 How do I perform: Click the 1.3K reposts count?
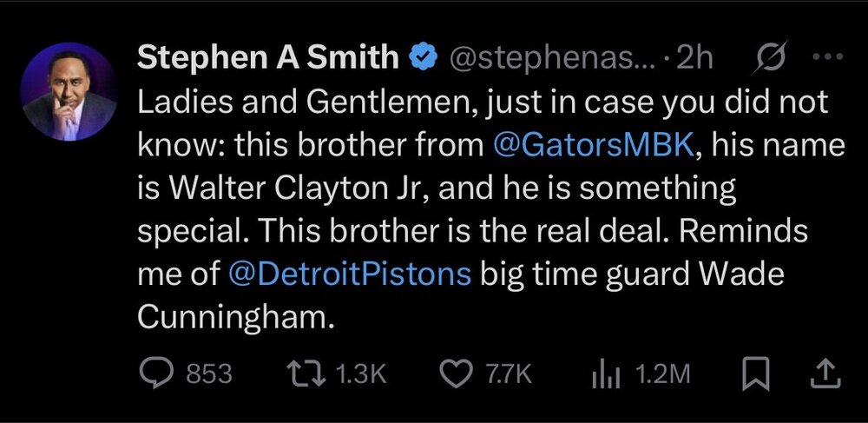pyautogui.click(x=358, y=373)
